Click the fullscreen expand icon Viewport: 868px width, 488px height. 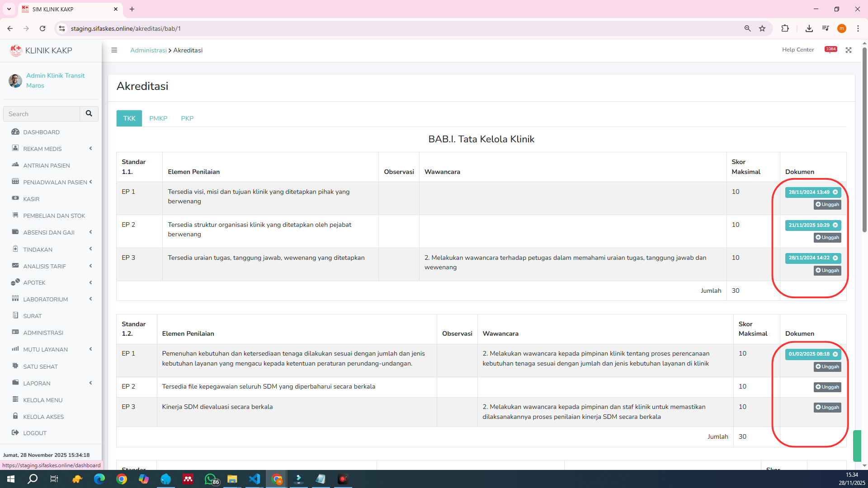coord(849,50)
